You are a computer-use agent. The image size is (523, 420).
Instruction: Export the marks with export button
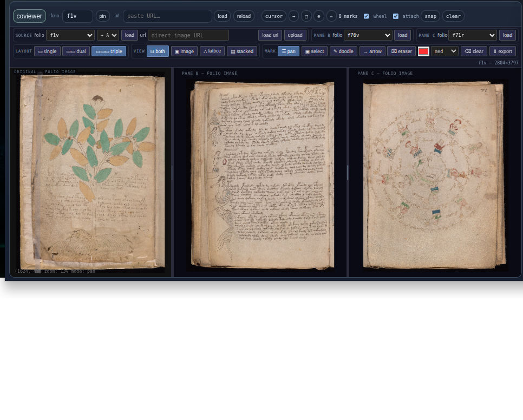[502, 51]
